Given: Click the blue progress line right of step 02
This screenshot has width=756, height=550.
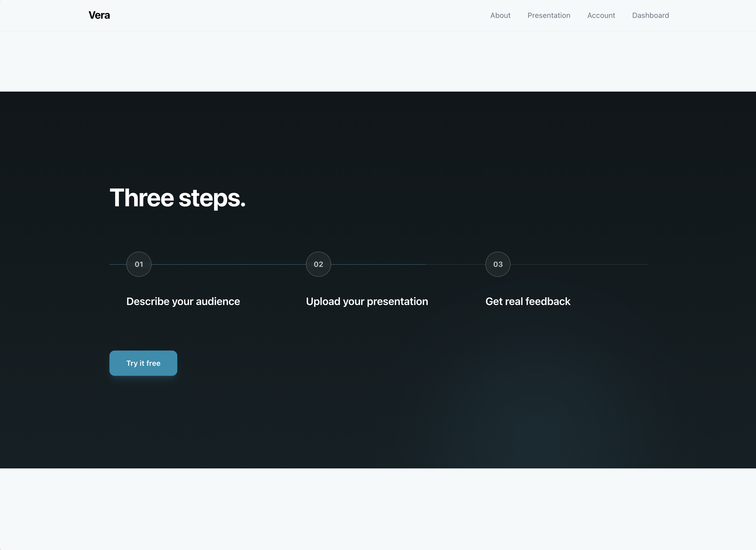Looking at the screenshot, I should tap(378, 264).
